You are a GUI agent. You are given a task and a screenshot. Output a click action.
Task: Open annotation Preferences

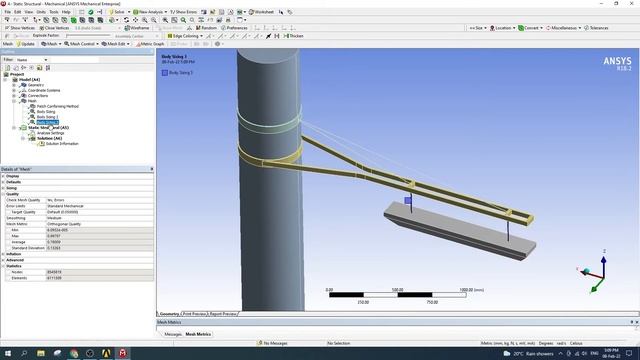tap(234, 28)
